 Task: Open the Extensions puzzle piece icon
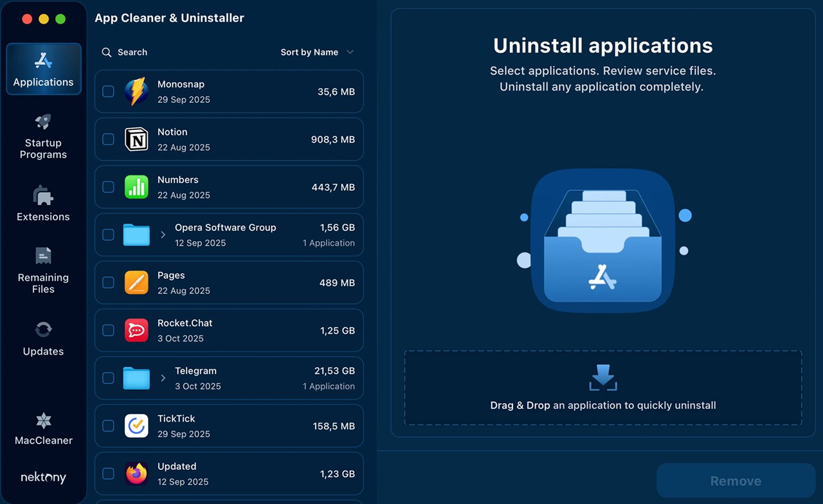(43, 195)
